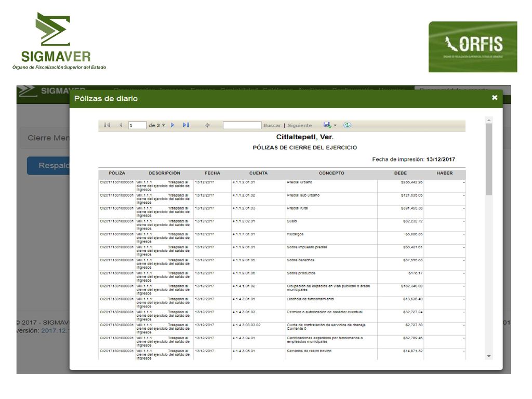Click the back-to-parent-report arrow icon
This screenshot has width=532, height=399.
click(x=207, y=125)
